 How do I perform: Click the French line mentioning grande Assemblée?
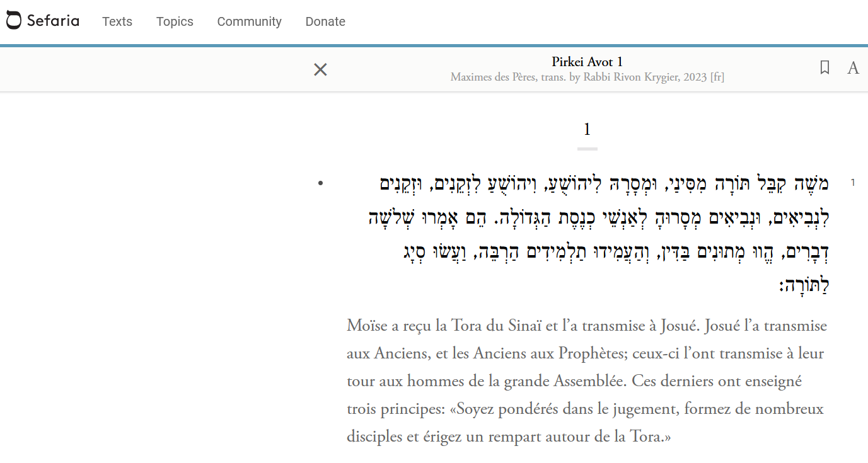click(574, 381)
